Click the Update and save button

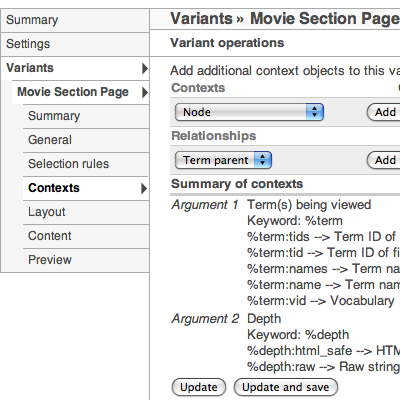click(x=286, y=387)
